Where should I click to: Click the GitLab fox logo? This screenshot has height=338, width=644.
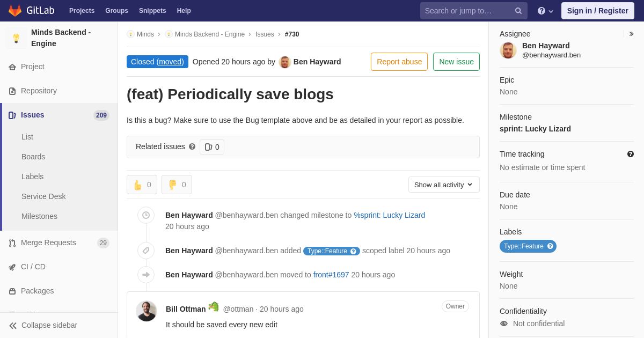coord(15,11)
